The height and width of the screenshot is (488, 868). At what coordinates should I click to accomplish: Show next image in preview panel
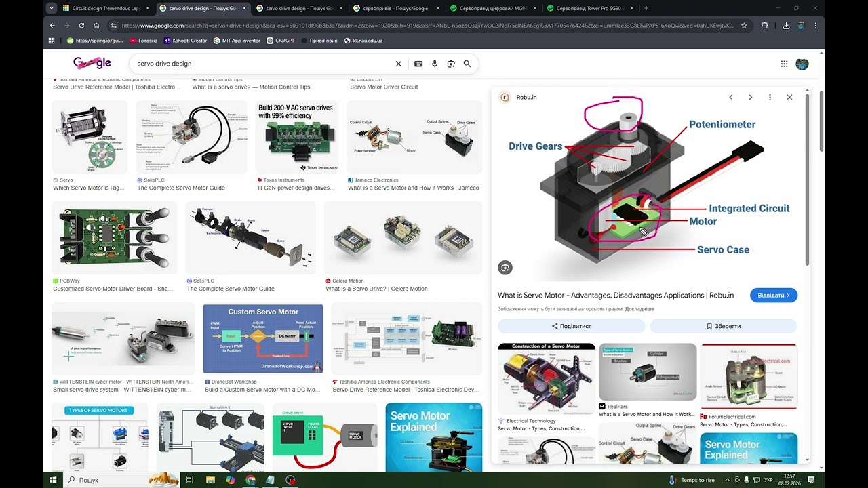pyautogui.click(x=750, y=97)
